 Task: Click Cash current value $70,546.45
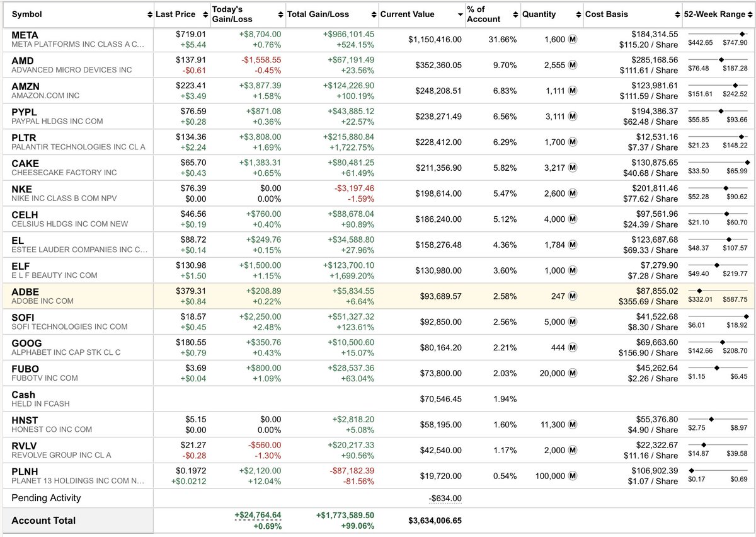click(440, 399)
